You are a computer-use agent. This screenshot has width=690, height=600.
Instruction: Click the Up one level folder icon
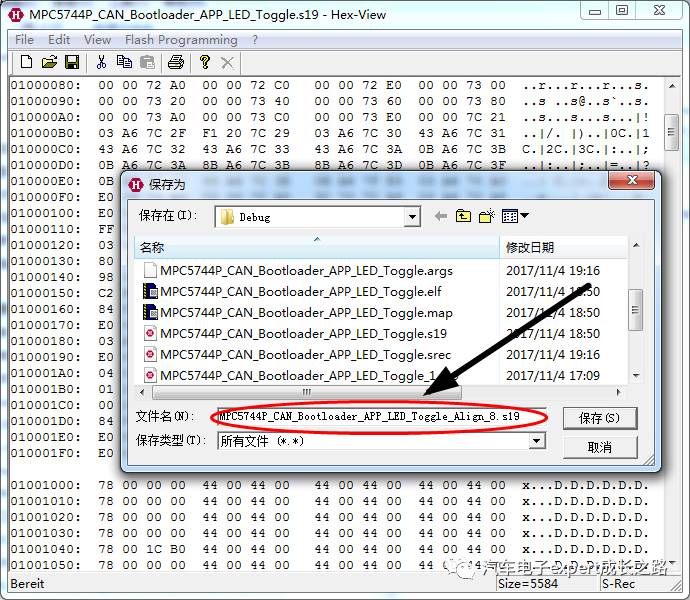(x=463, y=216)
